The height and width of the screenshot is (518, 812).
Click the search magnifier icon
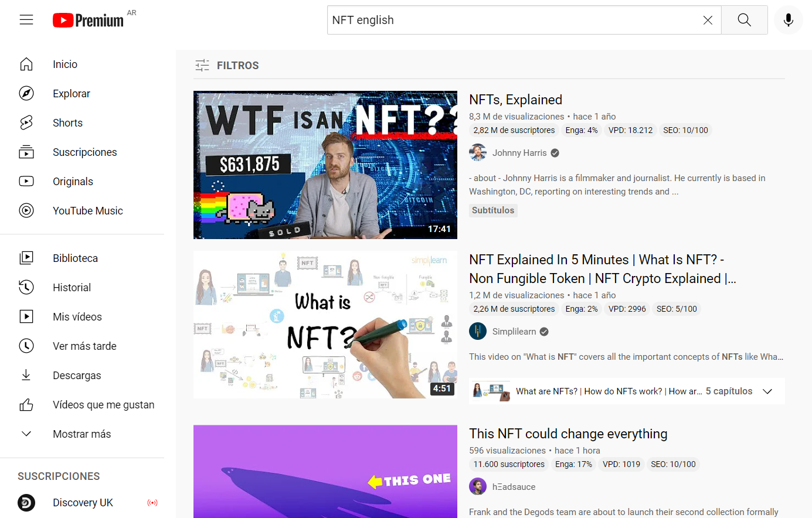pyautogui.click(x=744, y=19)
